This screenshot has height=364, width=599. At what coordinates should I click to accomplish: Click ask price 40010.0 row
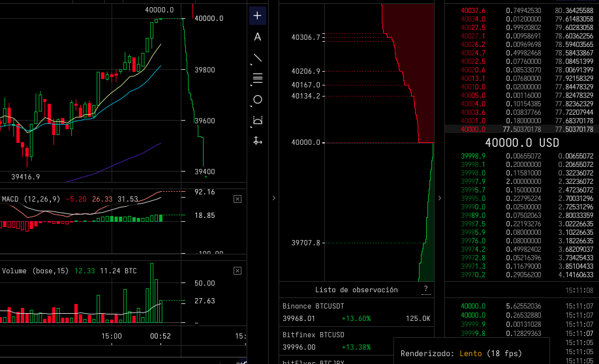tap(521, 87)
